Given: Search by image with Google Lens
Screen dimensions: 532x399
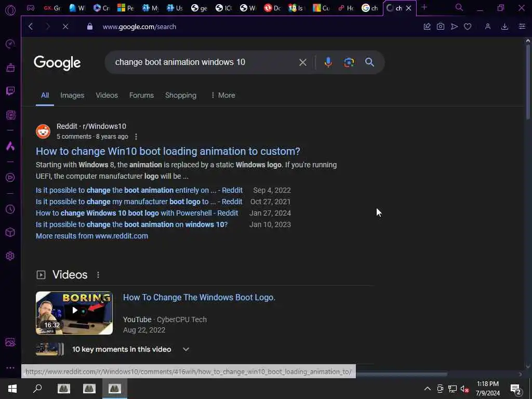Looking at the screenshot, I should pyautogui.click(x=349, y=62).
